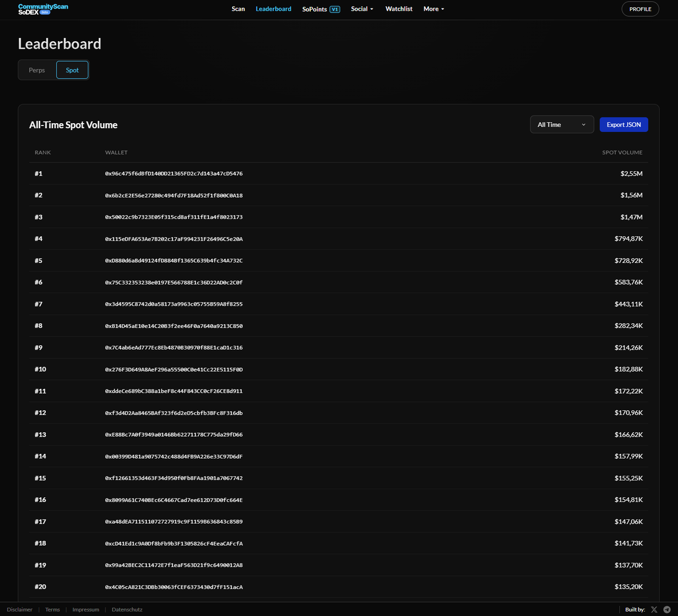
Task: Select the Spot leaderboard toggle
Action: click(x=72, y=70)
